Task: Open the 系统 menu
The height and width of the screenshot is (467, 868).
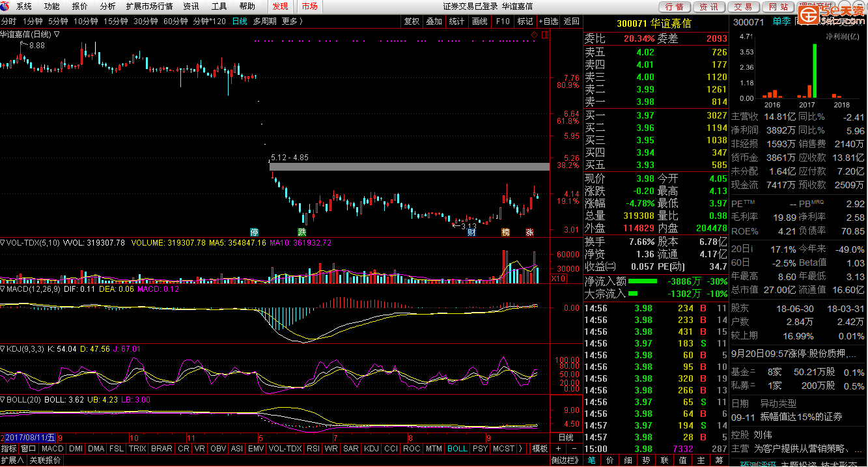Action: click(x=24, y=6)
